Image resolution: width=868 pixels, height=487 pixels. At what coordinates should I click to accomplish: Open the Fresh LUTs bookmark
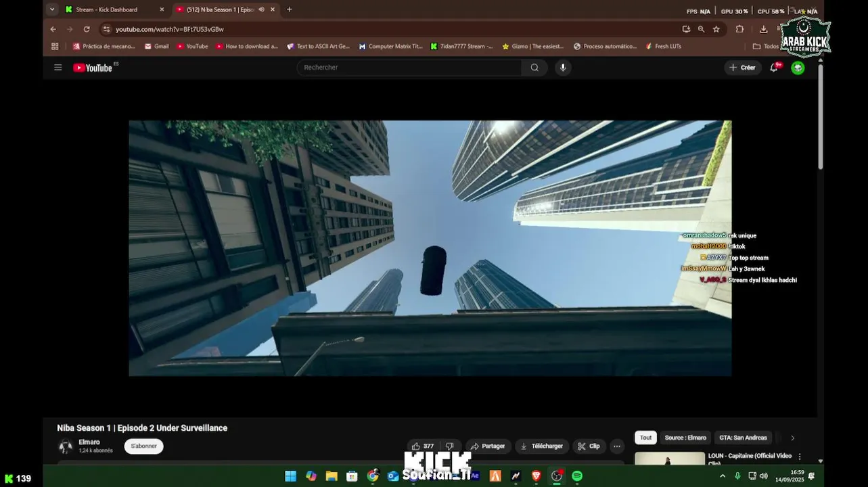[x=663, y=47]
